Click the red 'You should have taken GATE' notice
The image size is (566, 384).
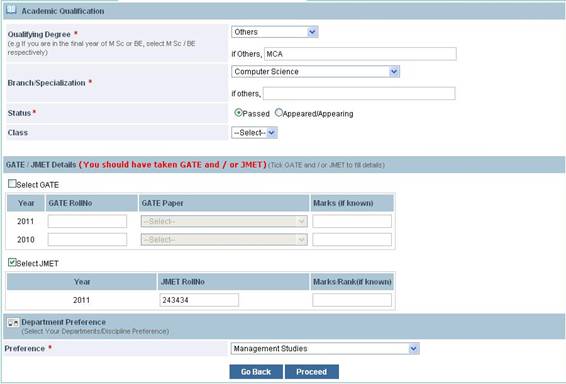173,165
